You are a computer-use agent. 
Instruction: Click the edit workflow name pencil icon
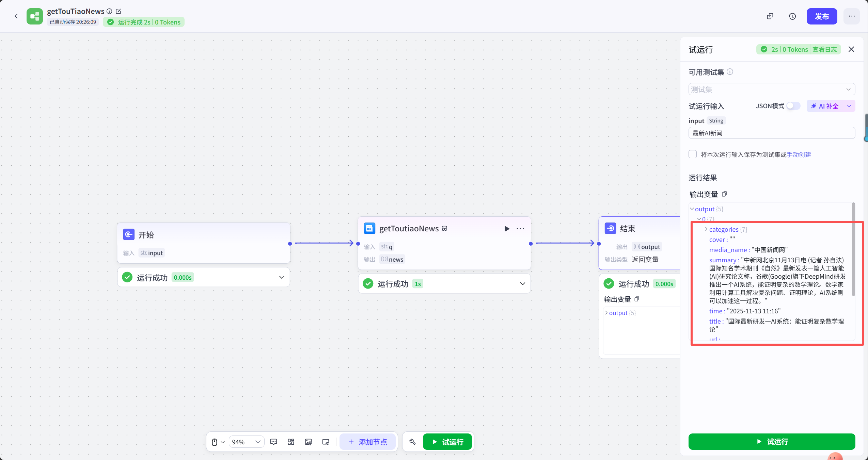119,11
